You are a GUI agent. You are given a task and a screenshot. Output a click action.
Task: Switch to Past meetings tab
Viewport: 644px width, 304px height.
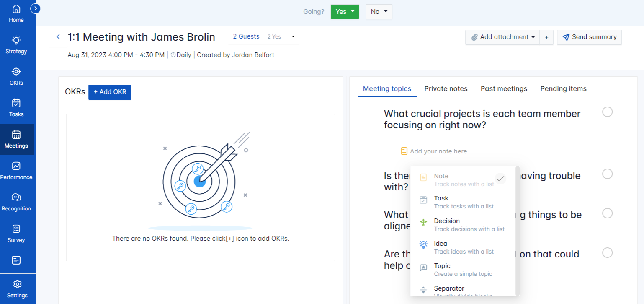pyautogui.click(x=504, y=89)
